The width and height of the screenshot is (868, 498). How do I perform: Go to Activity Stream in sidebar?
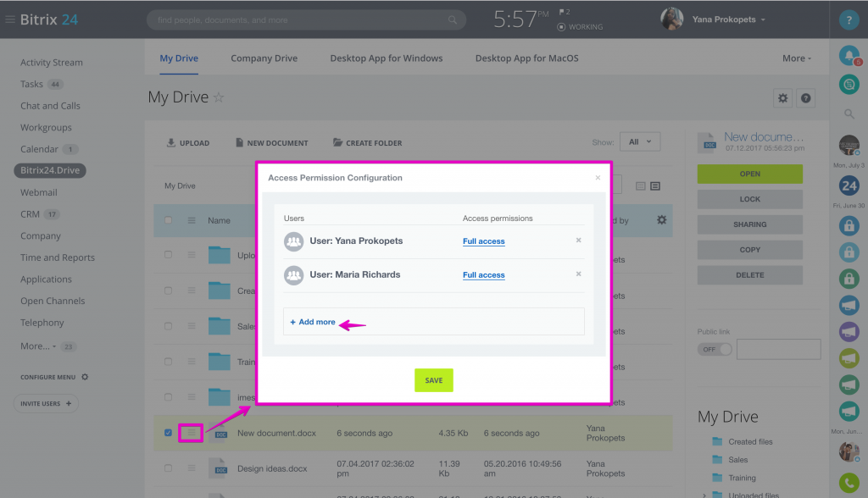pos(52,63)
